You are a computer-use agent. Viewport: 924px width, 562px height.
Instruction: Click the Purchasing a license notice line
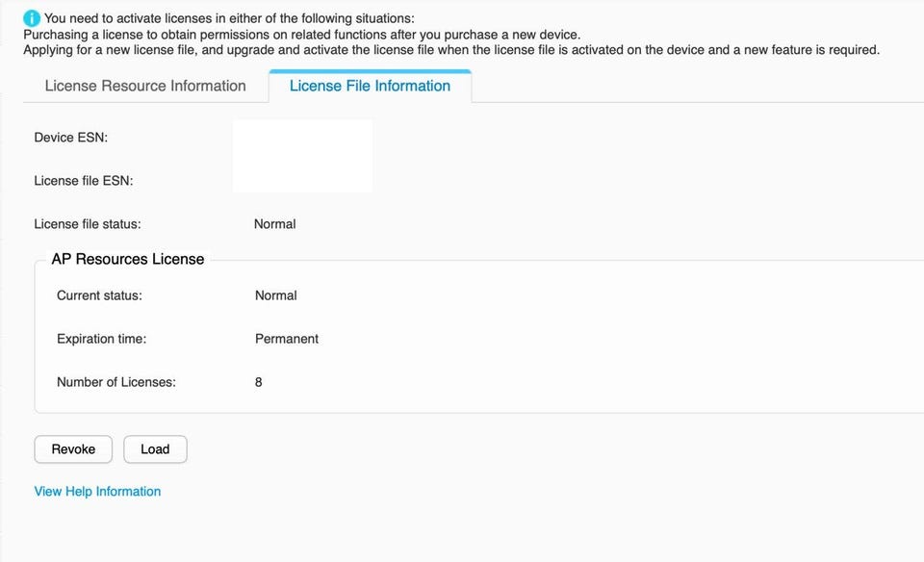coord(301,35)
